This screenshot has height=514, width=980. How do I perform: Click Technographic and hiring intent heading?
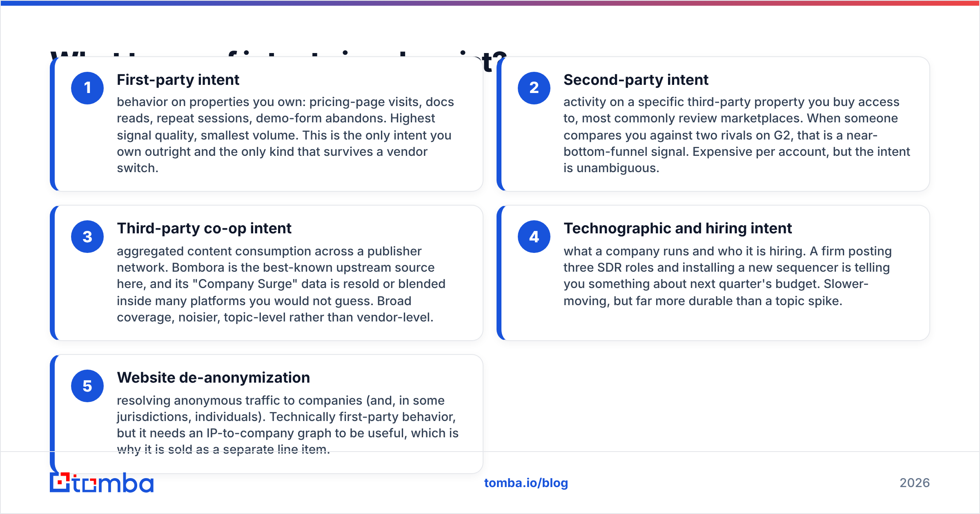[x=678, y=228]
